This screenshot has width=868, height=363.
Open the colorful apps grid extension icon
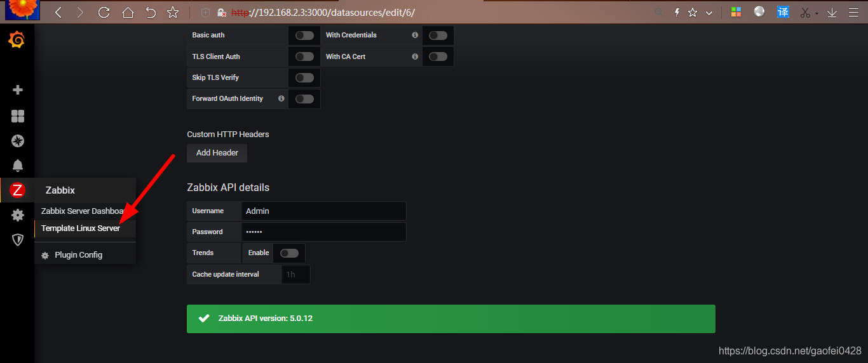(x=736, y=12)
